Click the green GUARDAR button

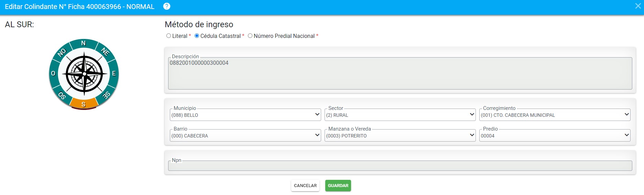(x=338, y=185)
